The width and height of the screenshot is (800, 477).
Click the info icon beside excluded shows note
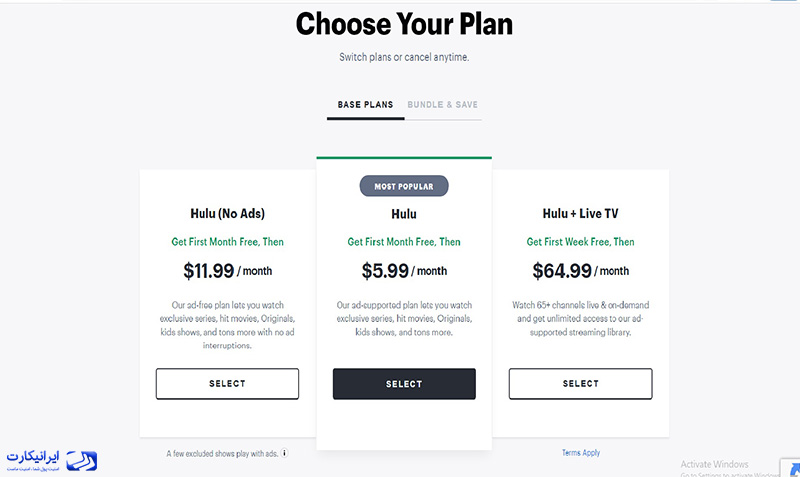point(285,453)
